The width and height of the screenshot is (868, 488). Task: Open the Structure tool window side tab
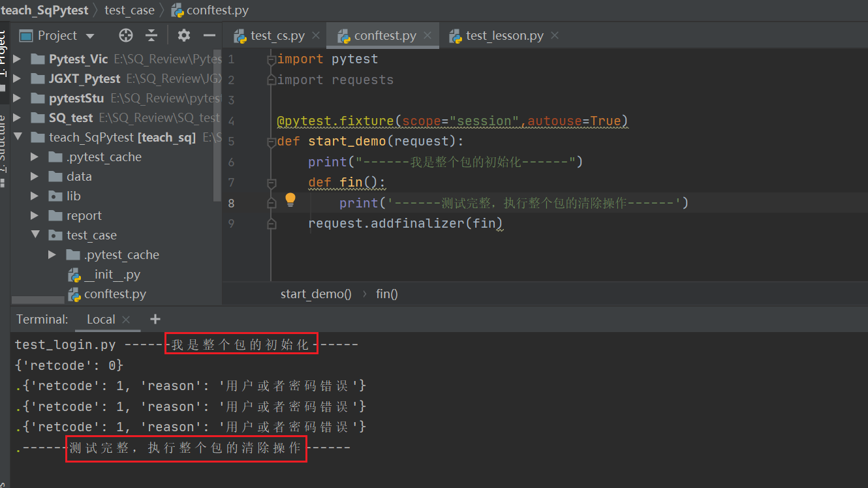tap(3, 151)
